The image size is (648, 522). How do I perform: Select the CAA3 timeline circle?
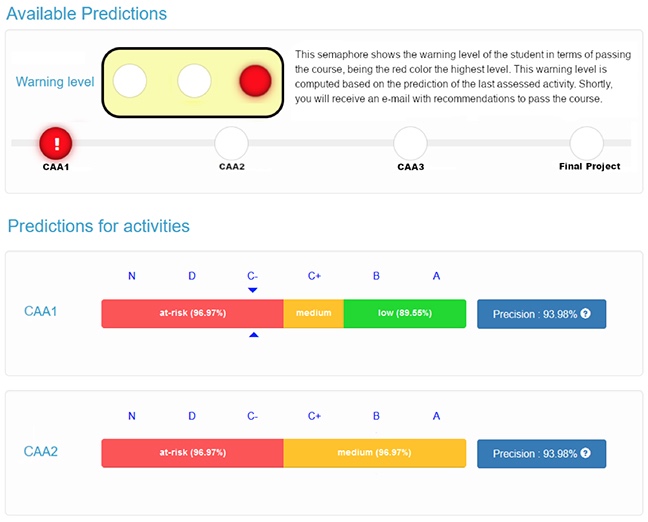(x=410, y=143)
